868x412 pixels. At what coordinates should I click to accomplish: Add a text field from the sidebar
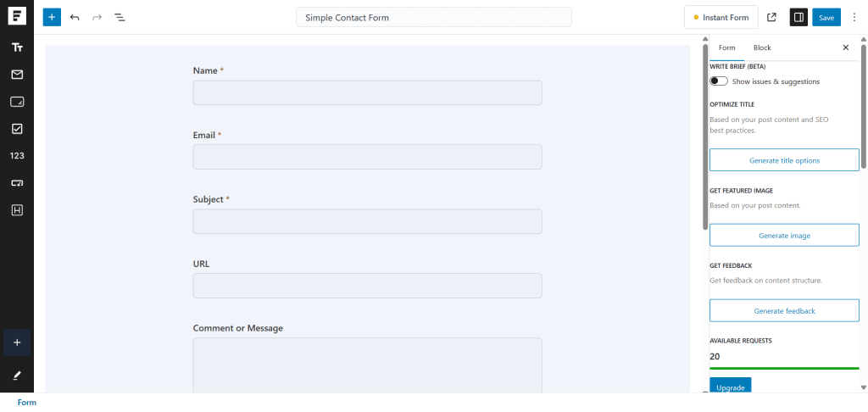(17, 47)
